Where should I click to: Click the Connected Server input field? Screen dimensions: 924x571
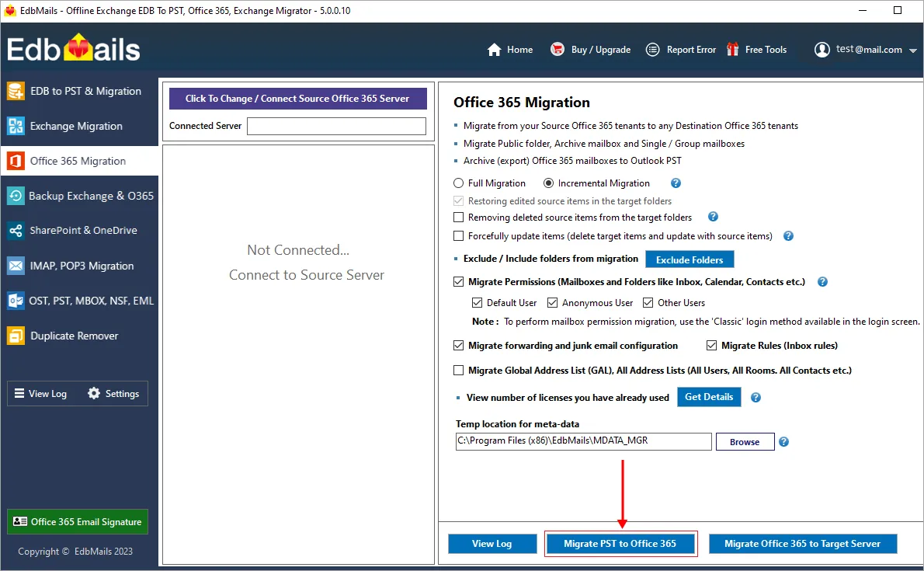[x=336, y=125]
